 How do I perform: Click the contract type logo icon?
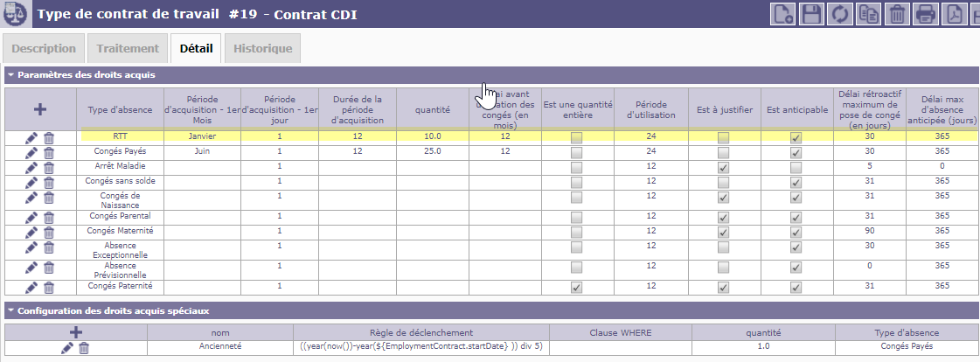16,14
